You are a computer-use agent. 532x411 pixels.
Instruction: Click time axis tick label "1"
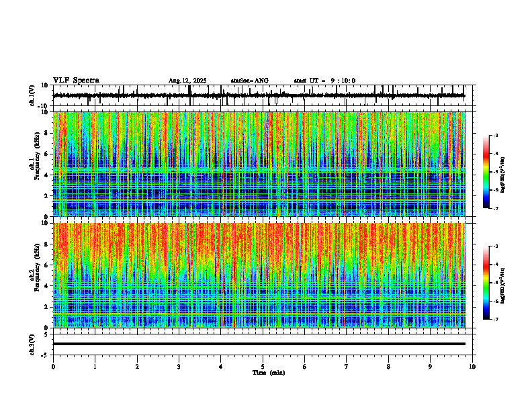coord(95,367)
